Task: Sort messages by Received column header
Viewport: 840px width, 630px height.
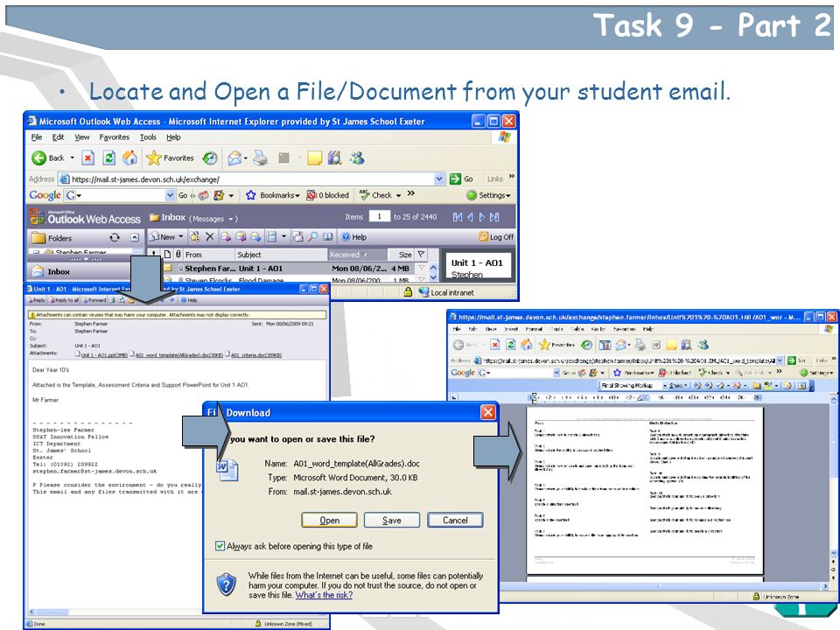Action: (x=357, y=255)
